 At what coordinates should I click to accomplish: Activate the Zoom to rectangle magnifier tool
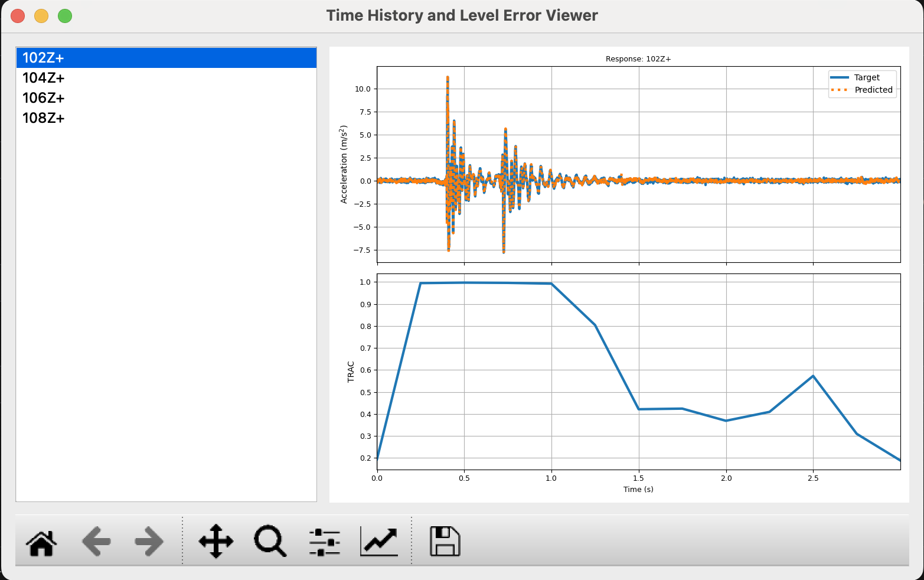point(270,541)
